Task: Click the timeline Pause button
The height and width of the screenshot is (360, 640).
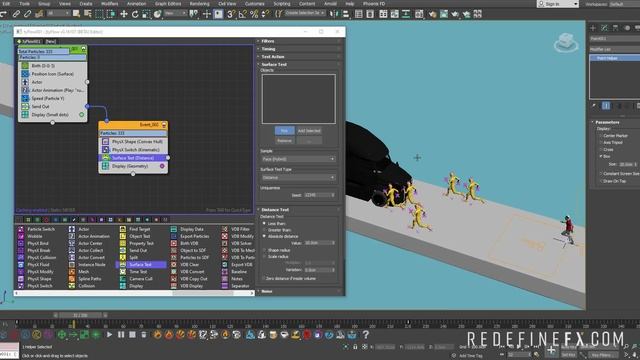Action: coord(121,335)
